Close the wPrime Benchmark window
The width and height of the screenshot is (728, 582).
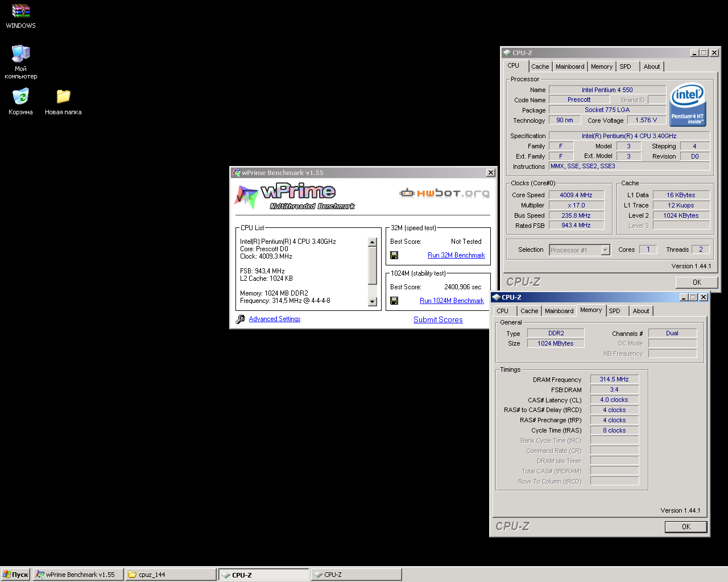491,173
